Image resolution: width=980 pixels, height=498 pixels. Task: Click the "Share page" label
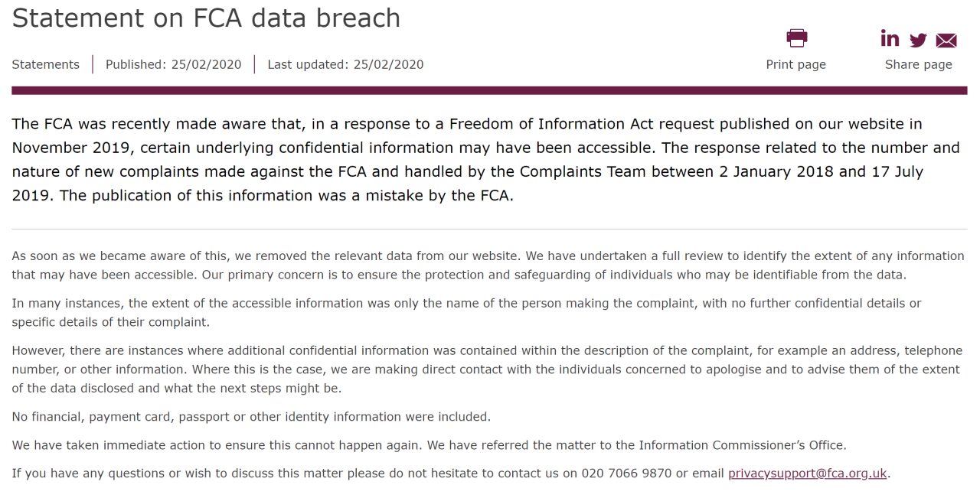click(x=918, y=64)
